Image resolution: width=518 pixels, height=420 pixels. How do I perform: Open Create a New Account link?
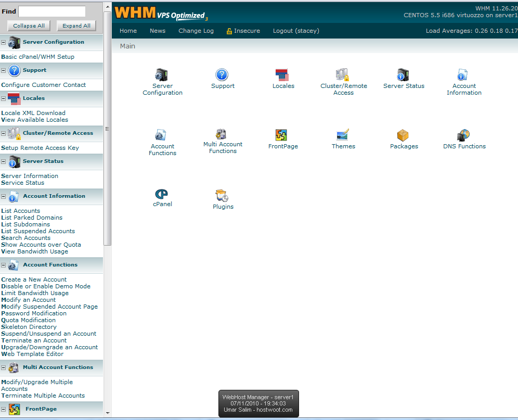[x=34, y=279]
